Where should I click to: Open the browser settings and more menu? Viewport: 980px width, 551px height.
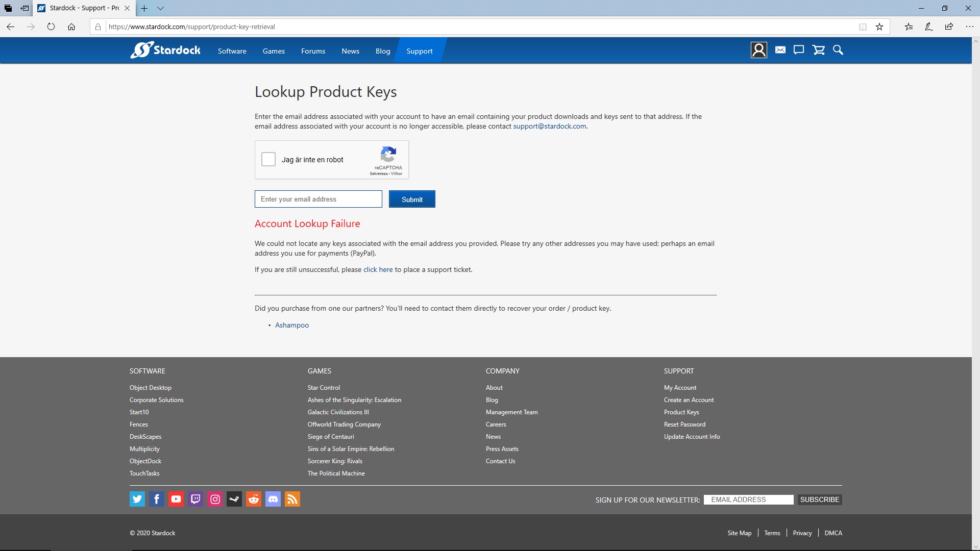click(x=969, y=27)
